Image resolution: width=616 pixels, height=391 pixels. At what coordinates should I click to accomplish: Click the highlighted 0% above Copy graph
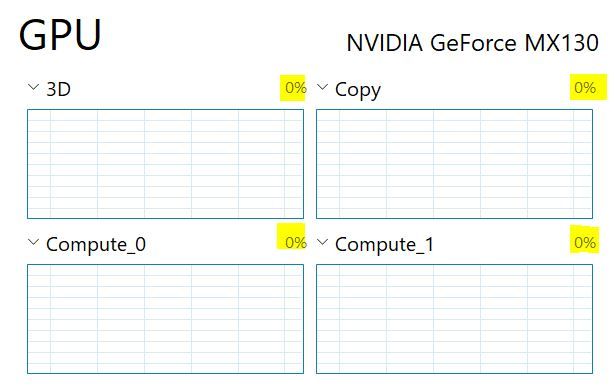tap(585, 88)
